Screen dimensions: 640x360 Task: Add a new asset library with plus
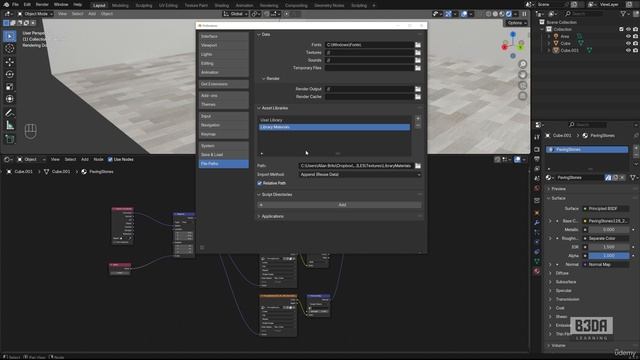coord(418,119)
